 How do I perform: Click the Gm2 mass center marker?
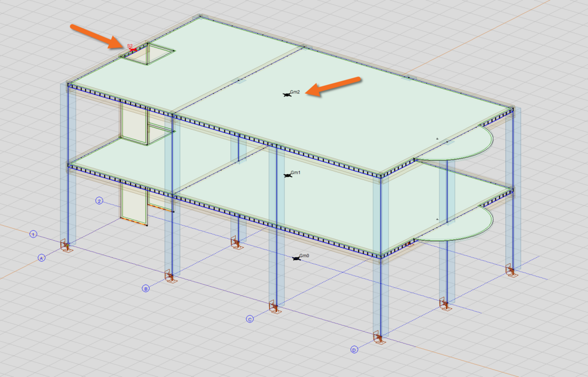pos(287,95)
